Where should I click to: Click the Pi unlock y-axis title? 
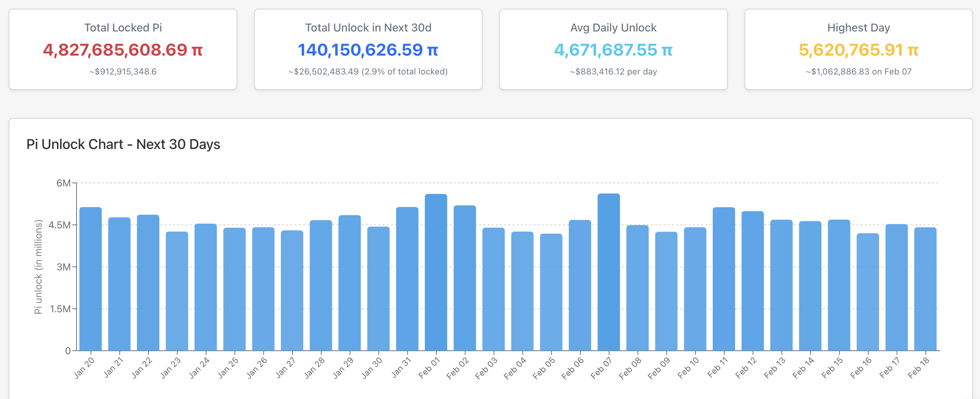(x=38, y=266)
